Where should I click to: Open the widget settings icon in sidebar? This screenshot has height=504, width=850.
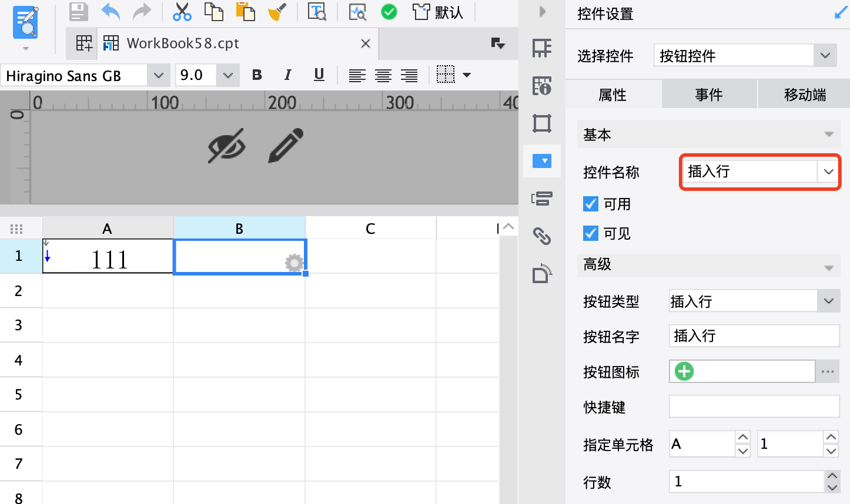[x=541, y=160]
